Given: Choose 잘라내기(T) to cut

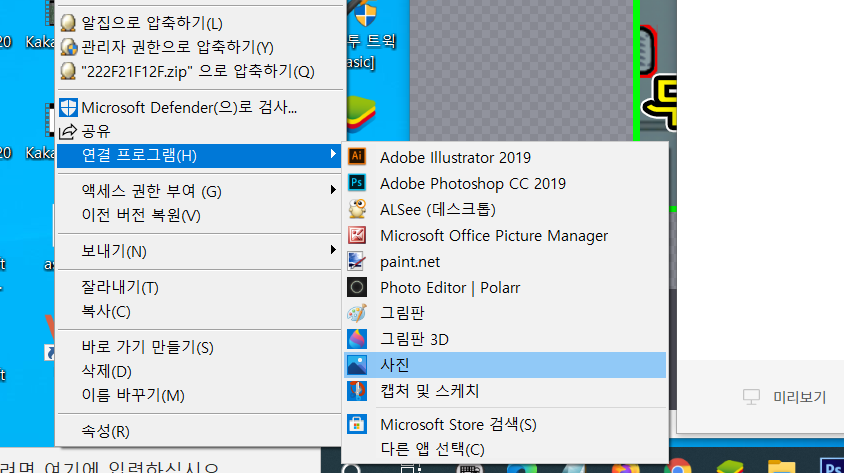Looking at the screenshot, I should point(200,287).
